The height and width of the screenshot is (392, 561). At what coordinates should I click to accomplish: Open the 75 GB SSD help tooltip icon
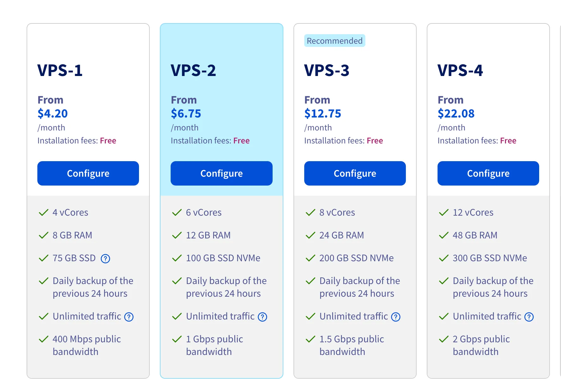pyautogui.click(x=105, y=259)
